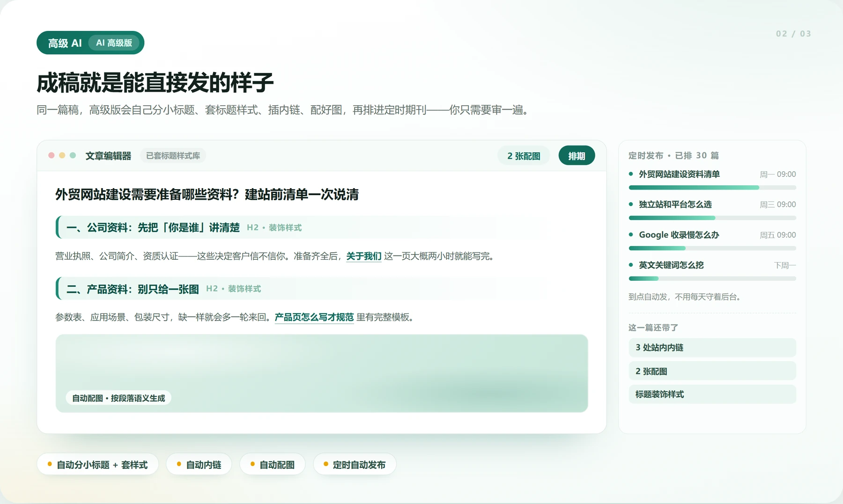Click the 3 处站内内链 item
843x504 pixels.
pyautogui.click(x=712, y=348)
